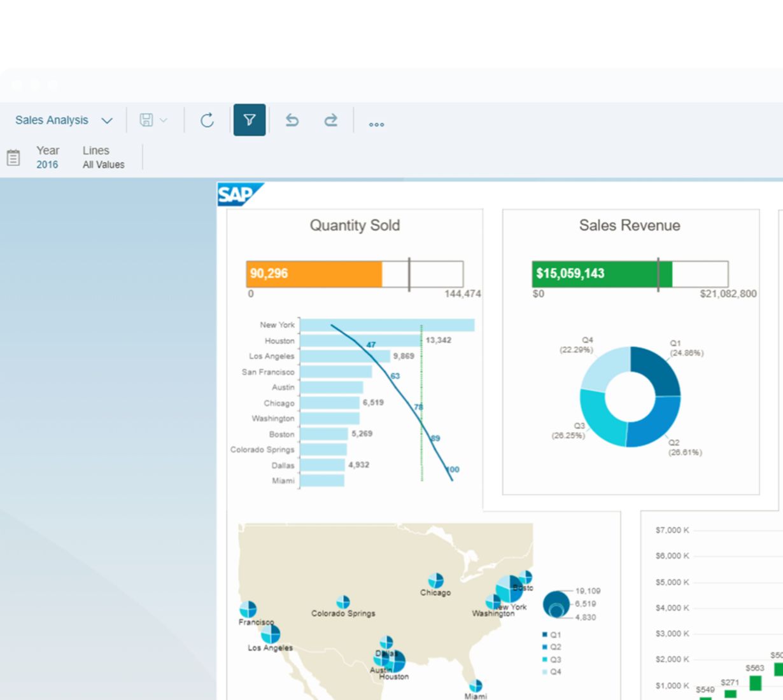This screenshot has height=700, width=783.
Task: Click the Q3 legend swatch on map
Action: tap(545, 659)
